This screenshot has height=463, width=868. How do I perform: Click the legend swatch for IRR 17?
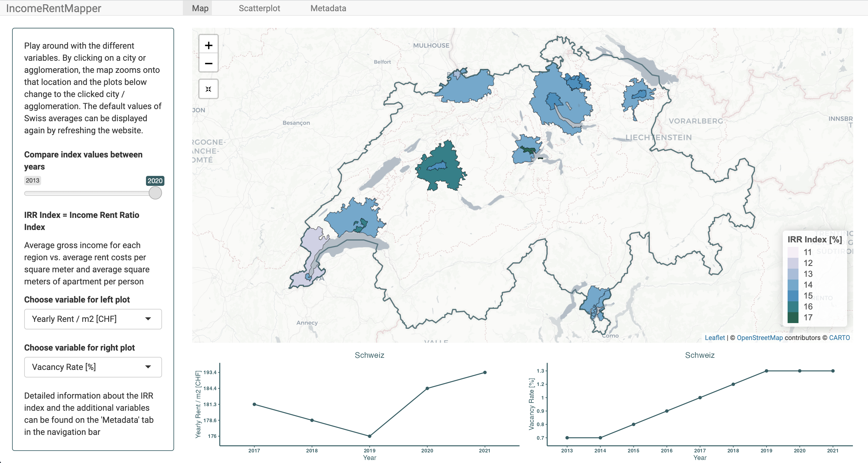[793, 317]
